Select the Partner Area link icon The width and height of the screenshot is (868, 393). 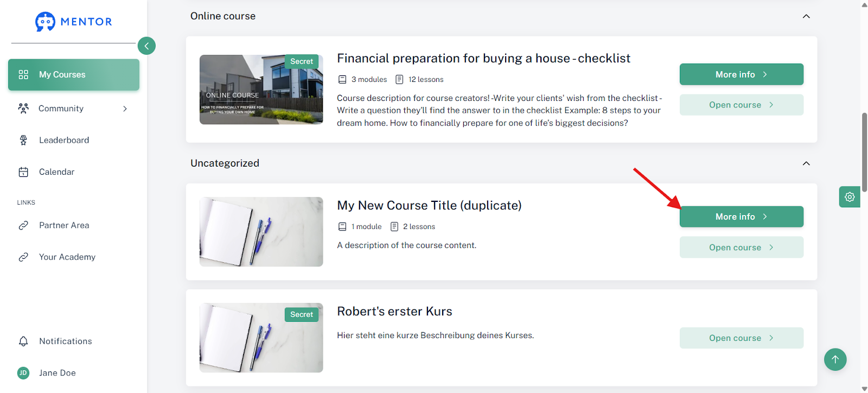click(x=23, y=225)
